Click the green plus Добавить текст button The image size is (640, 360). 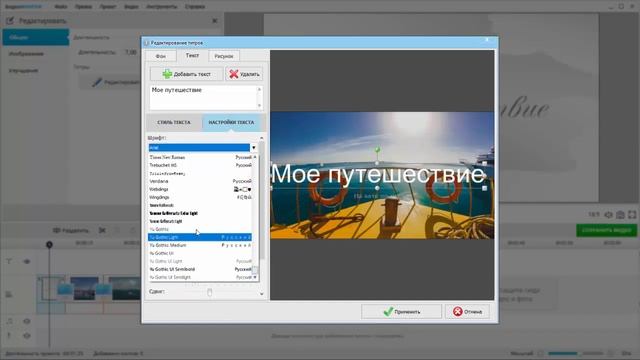coord(187,74)
